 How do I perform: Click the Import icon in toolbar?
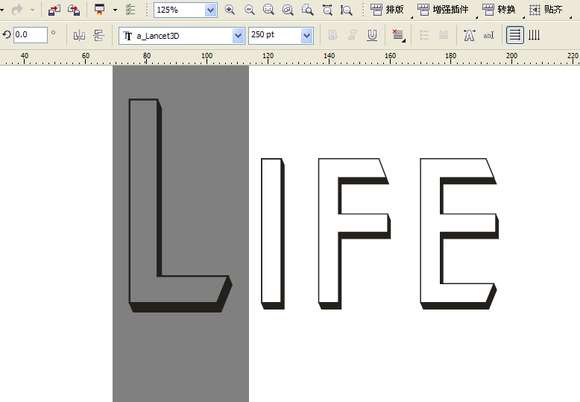click(x=54, y=10)
